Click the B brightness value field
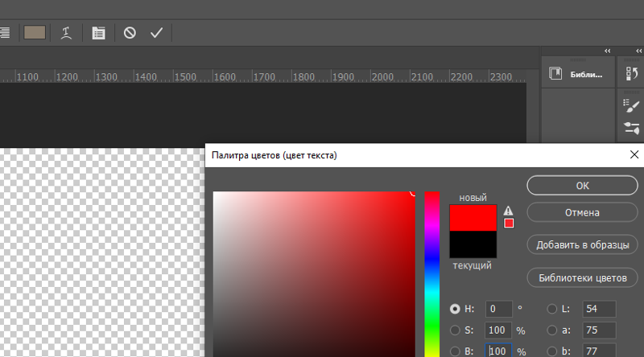Screen dimensions: 644x357 point(498,351)
